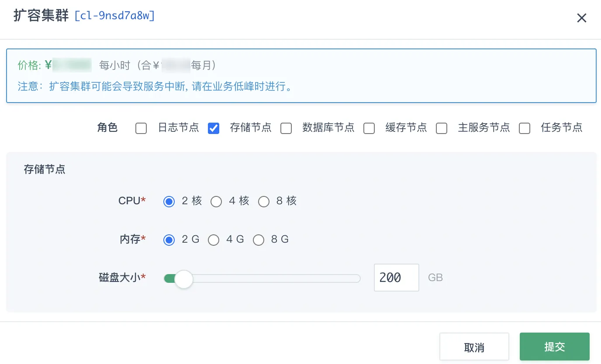Uncheck the 存储节点 role checkbox
601x364 pixels.
214,128
